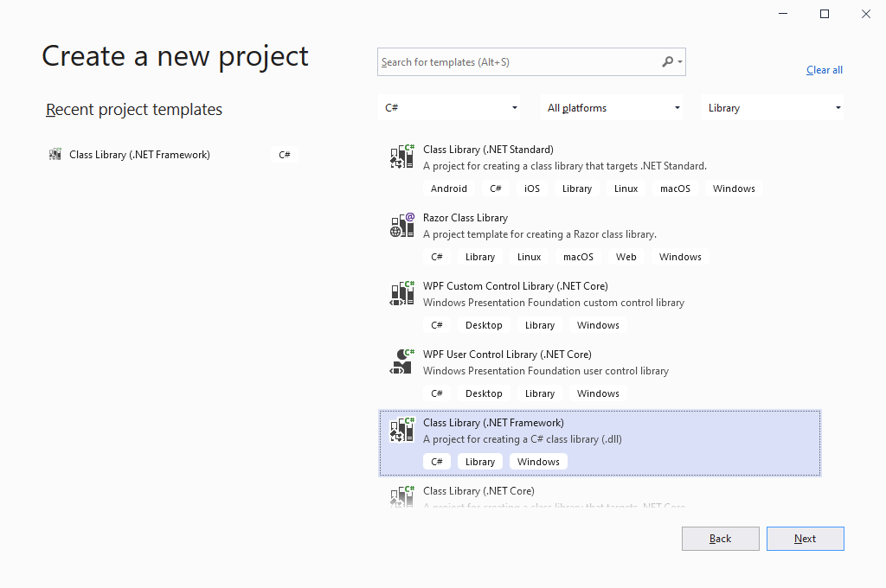Select WPF User Control Library (.NET Core) title
This screenshot has height=588, width=886.
point(507,355)
